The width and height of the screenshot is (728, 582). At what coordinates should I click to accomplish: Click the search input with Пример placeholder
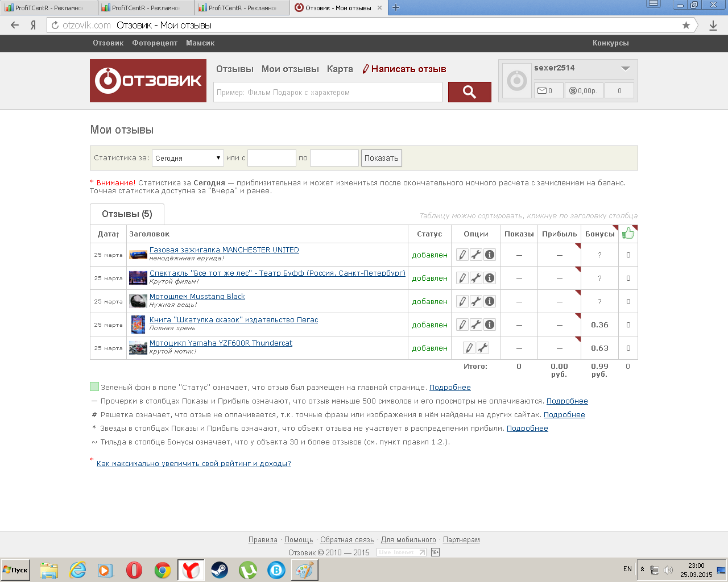point(328,92)
